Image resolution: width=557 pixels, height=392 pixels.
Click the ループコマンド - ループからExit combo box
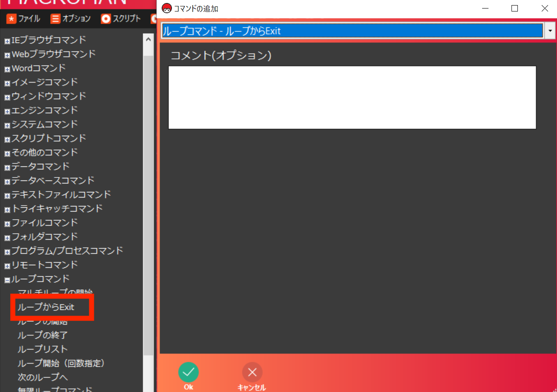pyautogui.click(x=352, y=31)
